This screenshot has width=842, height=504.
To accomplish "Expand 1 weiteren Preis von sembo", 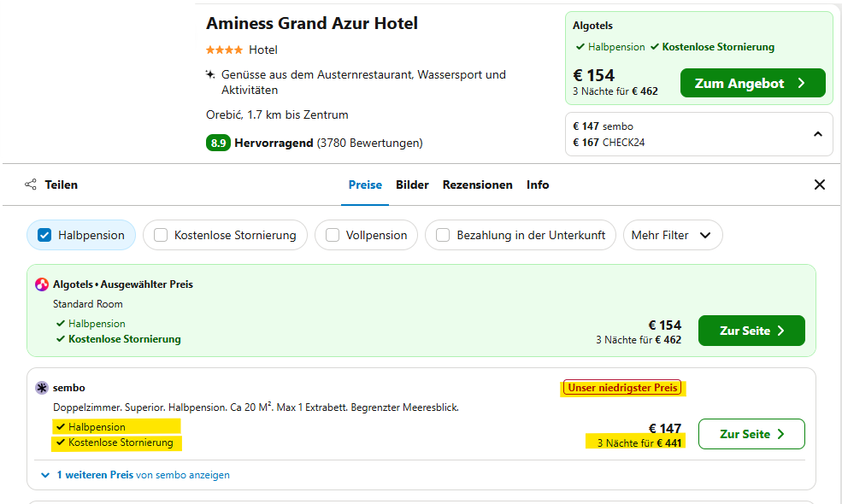I will tap(135, 475).
